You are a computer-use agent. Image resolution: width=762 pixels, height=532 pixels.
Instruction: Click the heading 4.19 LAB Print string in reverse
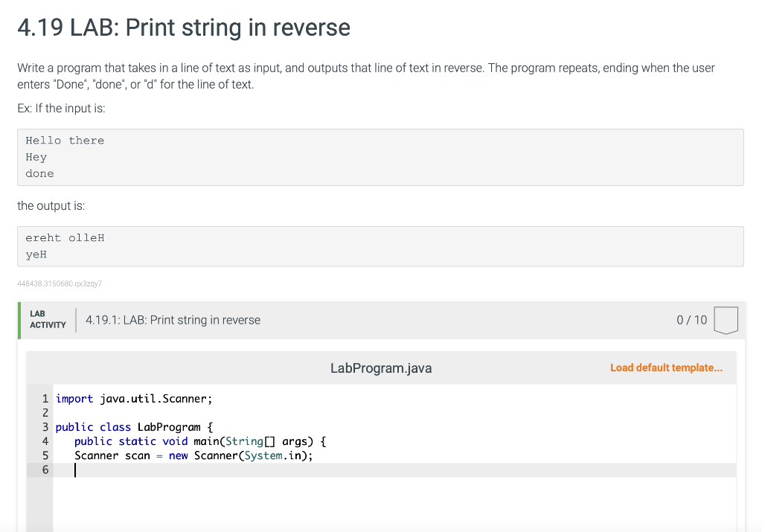point(183,28)
